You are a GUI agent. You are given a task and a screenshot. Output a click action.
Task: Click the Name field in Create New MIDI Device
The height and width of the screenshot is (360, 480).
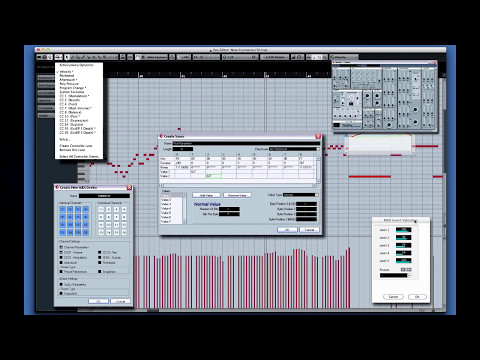point(104,196)
